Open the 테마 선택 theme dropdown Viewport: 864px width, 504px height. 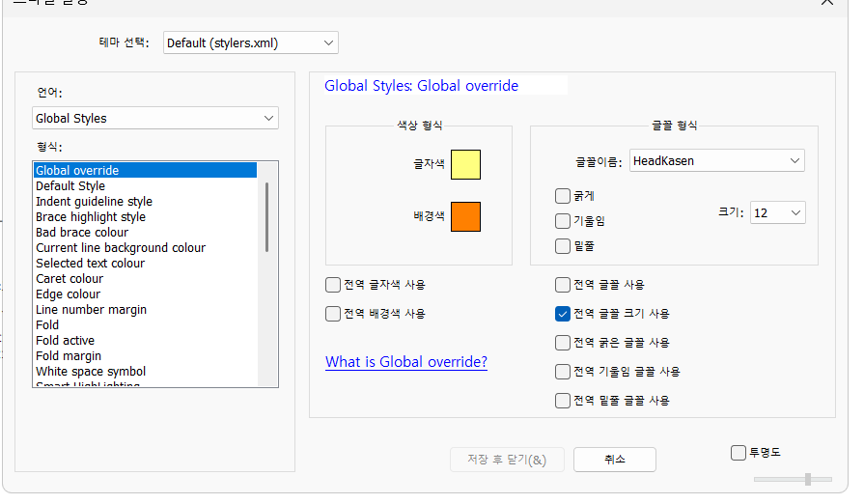pos(251,42)
